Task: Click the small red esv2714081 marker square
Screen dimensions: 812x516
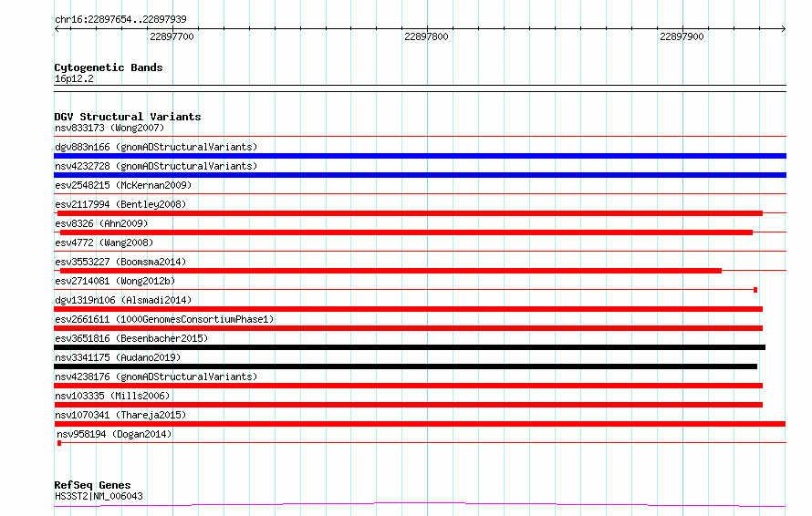Action: point(755,290)
